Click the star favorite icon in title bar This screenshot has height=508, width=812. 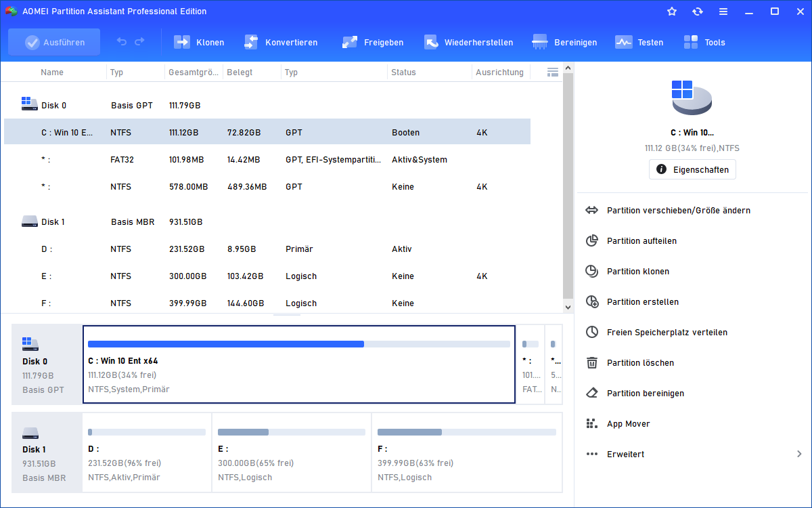(x=672, y=12)
